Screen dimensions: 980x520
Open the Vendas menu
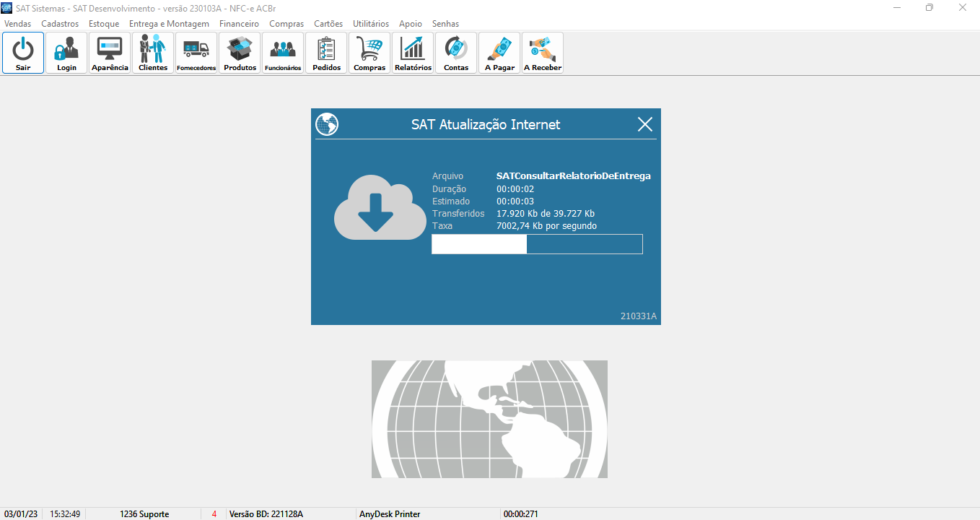[x=18, y=24]
